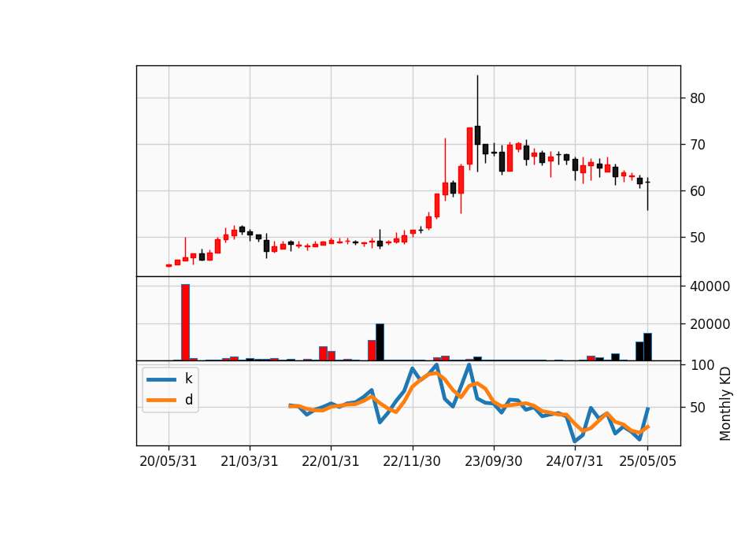756x543 pixels.
Task: Click the last candlestick at 25/05/05
Action: point(647,194)
